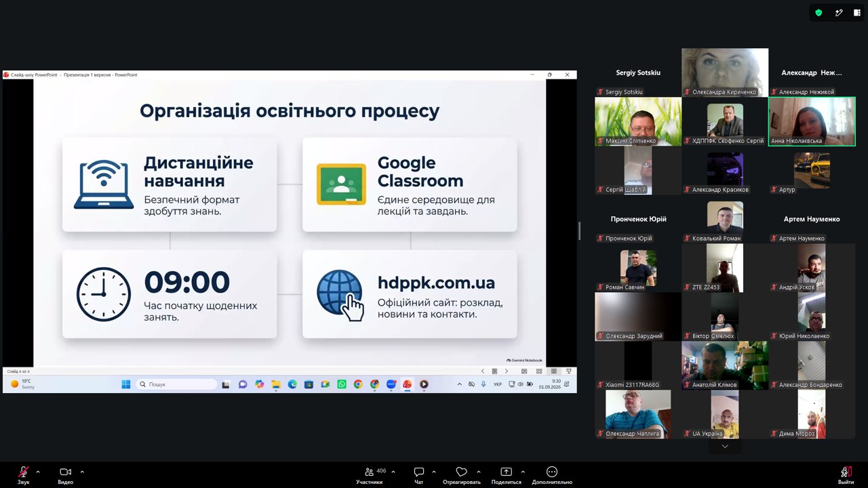Viewport: 868px width, 488px height.
Task: Click the Google Classroom heading on slide
Action: 420,172
